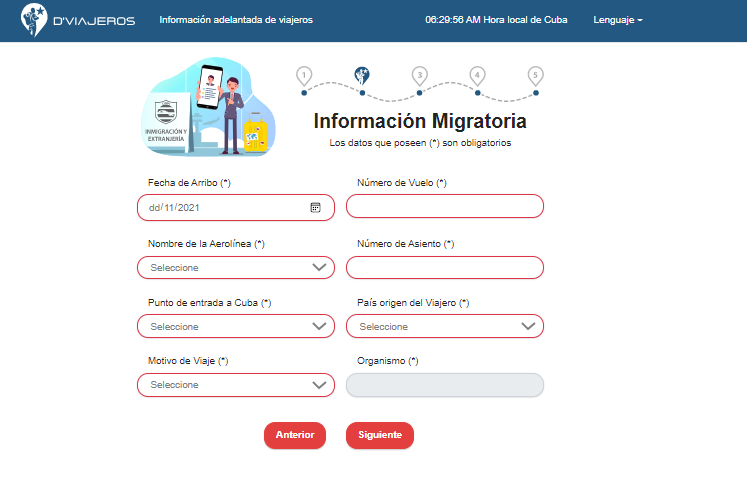
Task: Select step 5 marker in progress tracker
Action: pos(536,76)
